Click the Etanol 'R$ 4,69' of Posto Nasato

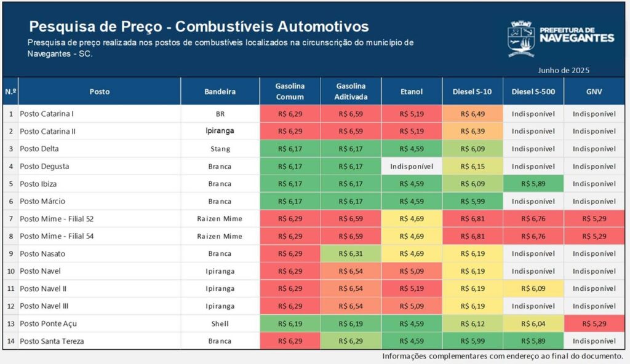point(412,254)
